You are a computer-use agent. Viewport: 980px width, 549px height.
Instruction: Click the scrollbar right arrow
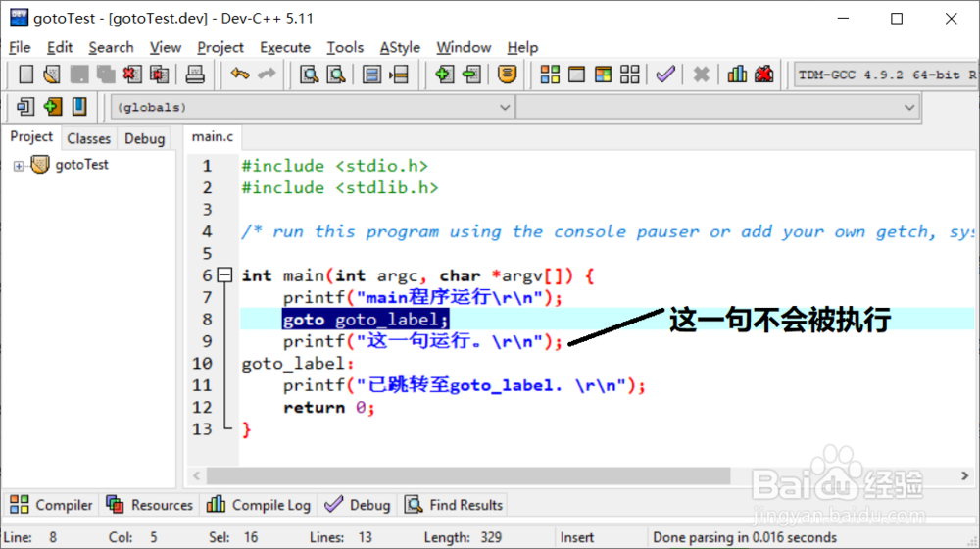click(965, 475)
